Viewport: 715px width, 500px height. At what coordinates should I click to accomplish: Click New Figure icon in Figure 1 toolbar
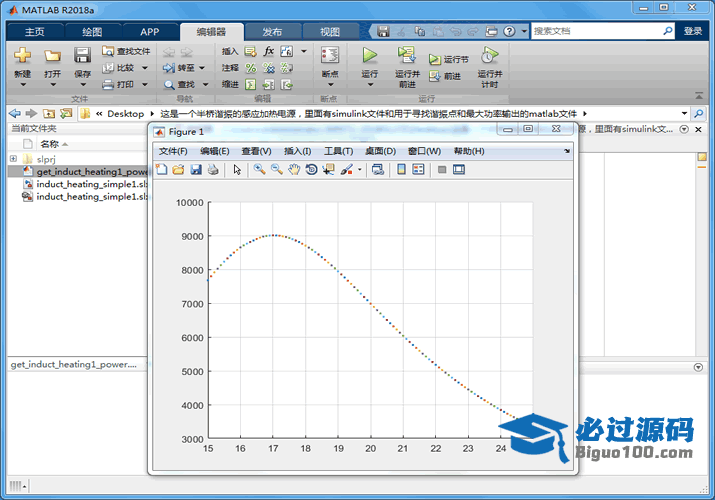(161, 170)
